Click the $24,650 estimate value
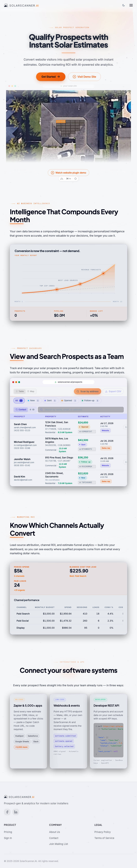Screen dimensions: 137x868 pyautogui.click(x=83, y=422)
